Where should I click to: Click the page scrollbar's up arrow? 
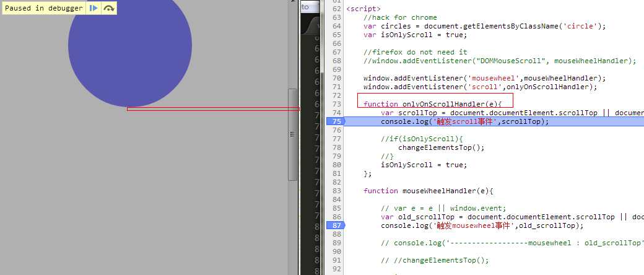[x=293, y=4]
